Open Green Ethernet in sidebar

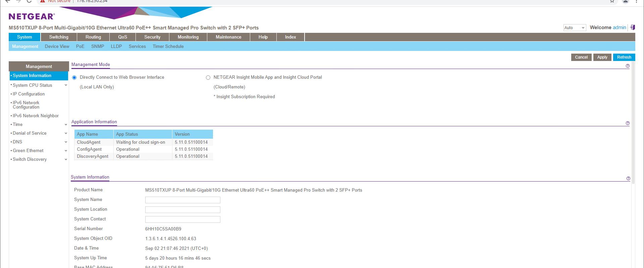point(28,151)
